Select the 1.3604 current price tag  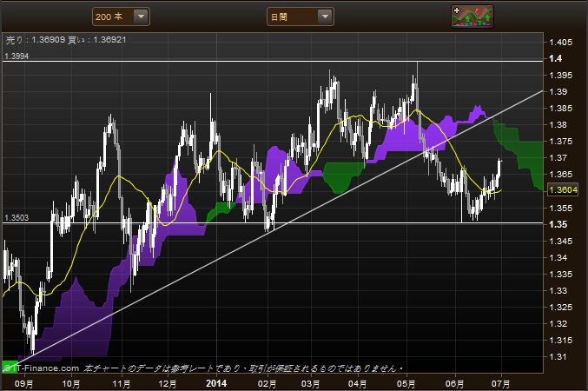(563, 190)
